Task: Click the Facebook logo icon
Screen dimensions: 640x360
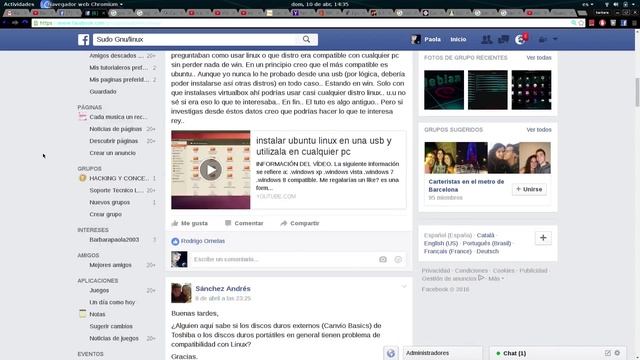Action: 84,40
